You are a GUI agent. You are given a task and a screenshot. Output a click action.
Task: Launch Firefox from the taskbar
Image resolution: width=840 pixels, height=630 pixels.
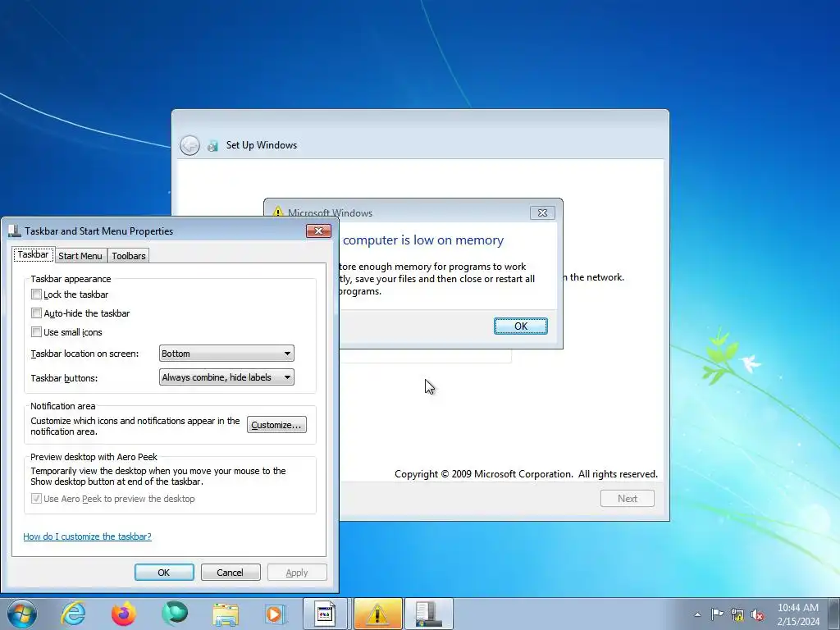click(124, 614)
